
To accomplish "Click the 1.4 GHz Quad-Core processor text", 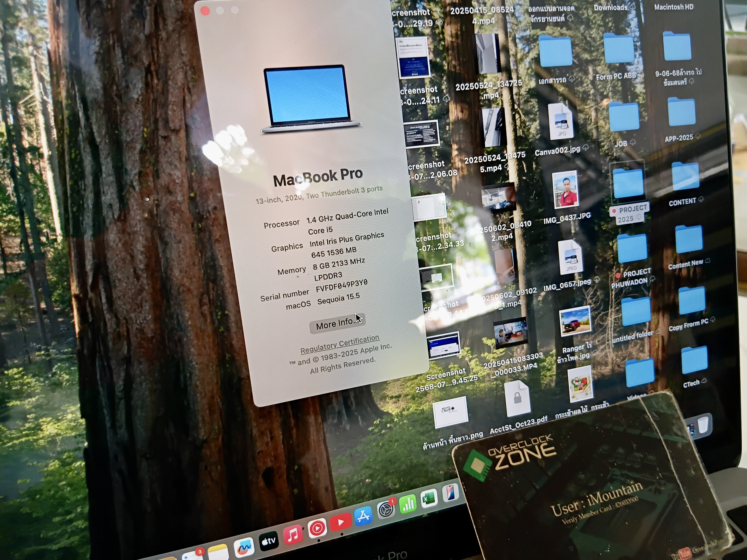I will 348,221.
